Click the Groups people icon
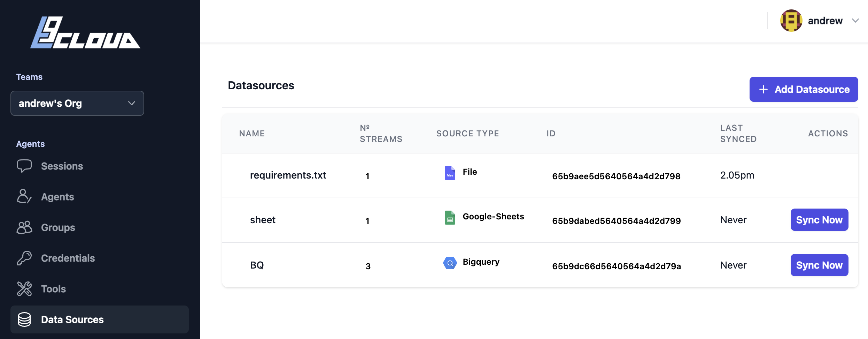Screen dimensions: 868x339 click(x=24, y=227)
